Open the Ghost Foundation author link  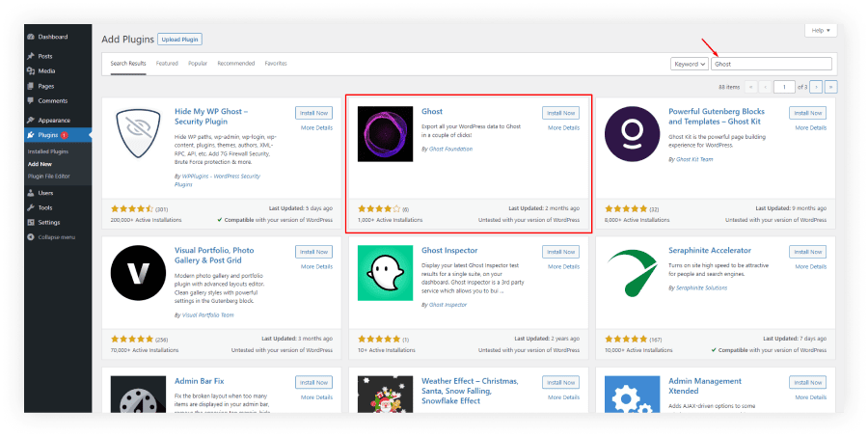pos(450,149)
